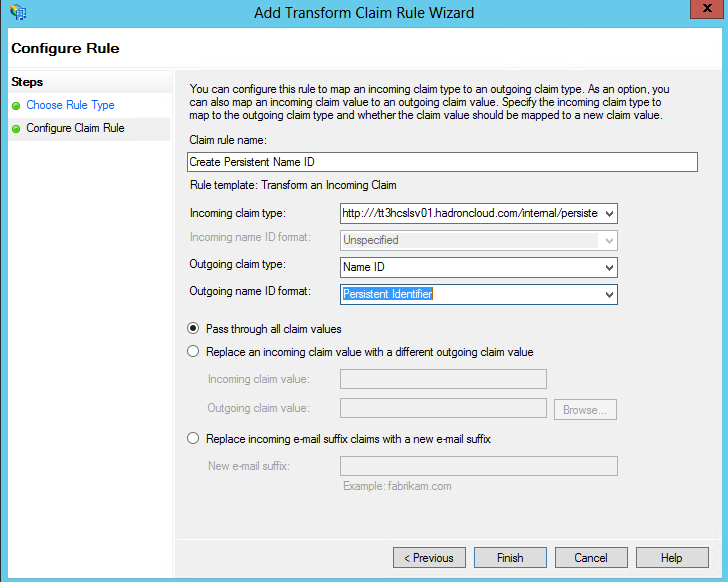Click the 'Configure Rule' heading
This screenshot has width=728, height=582.
coord(65,48)
